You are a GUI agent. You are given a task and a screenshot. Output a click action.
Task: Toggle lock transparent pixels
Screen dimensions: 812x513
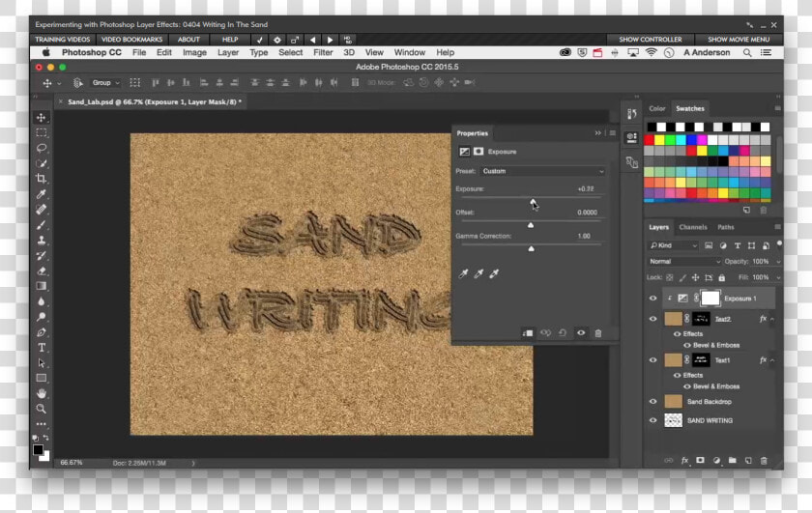[670, 278]
